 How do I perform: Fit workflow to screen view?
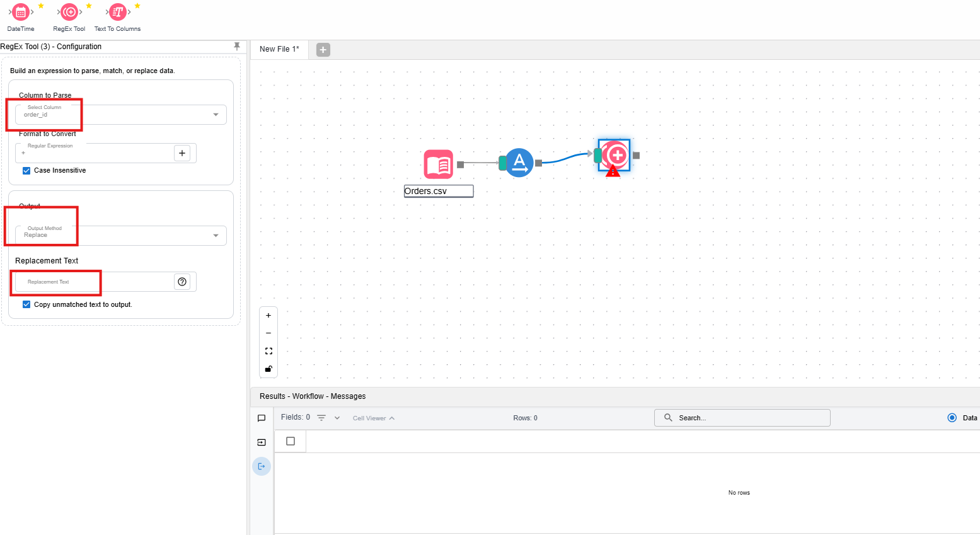(x=268, y=351)
